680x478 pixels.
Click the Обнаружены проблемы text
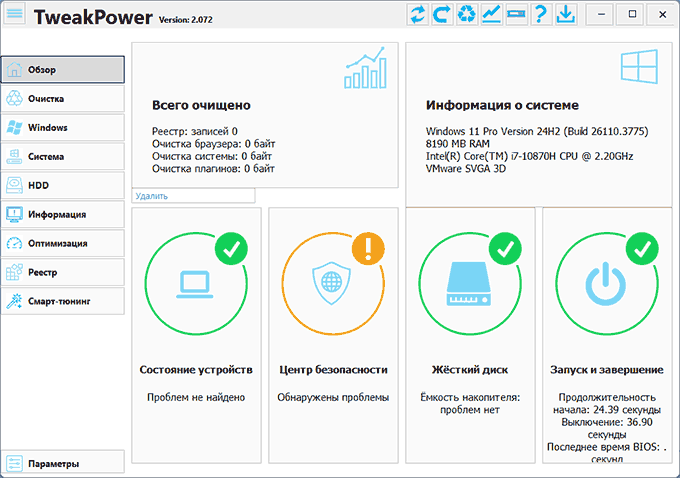(x=333, y=397)
